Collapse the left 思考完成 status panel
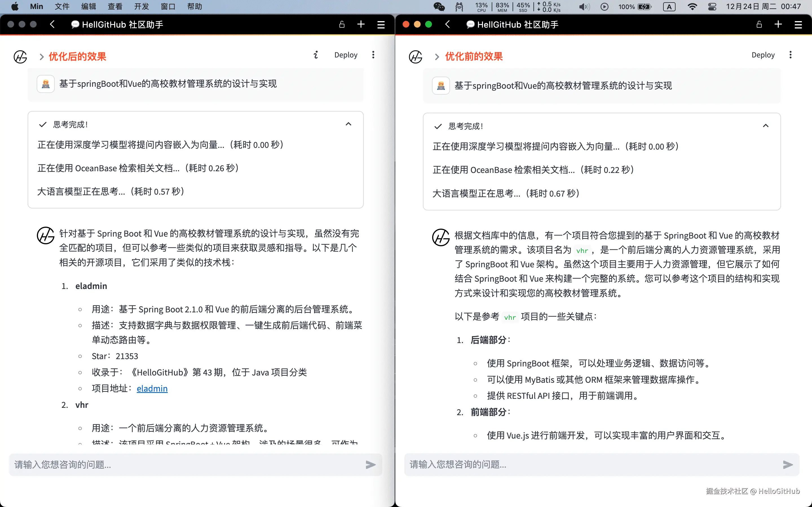This screenshot has height=507, width=812. coord(348,124)
